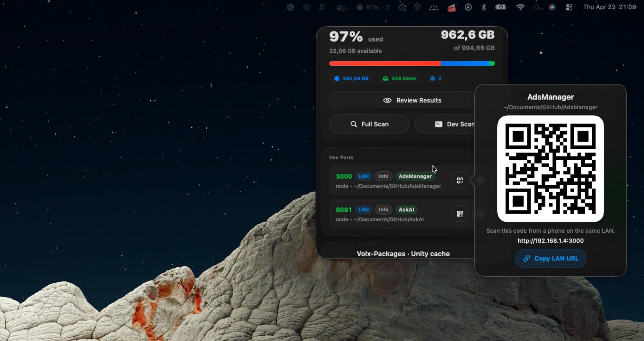Click the 97% · 2 disk status menu item
Screen dimensions: 644x341
(x=373, y=7)
